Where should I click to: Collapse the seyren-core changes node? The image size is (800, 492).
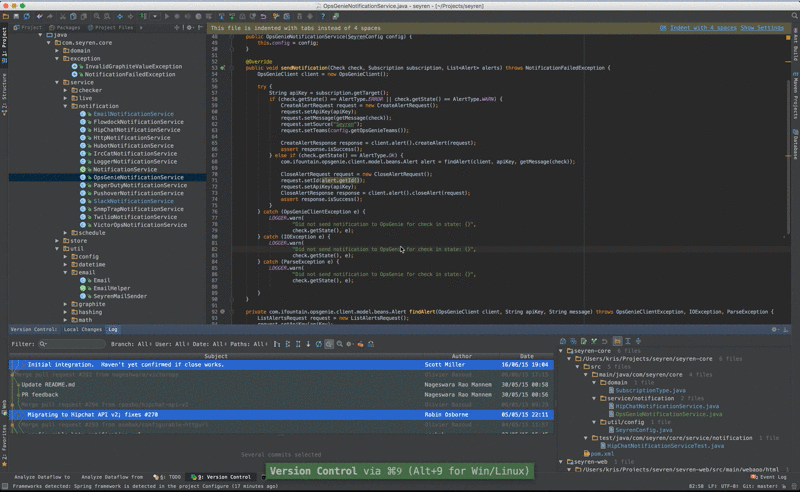[x=561, y=351]
